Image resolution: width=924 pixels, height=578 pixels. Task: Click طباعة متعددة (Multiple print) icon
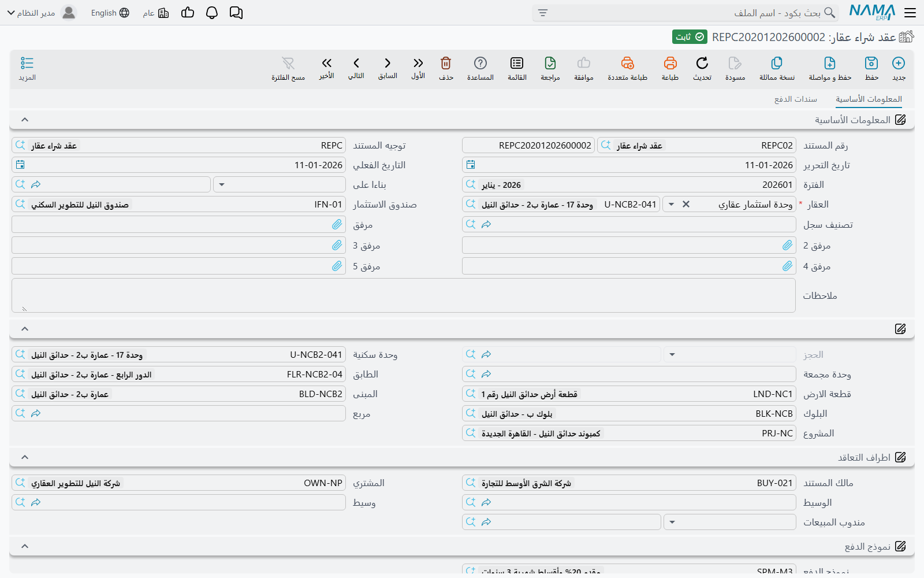point(628,63)
